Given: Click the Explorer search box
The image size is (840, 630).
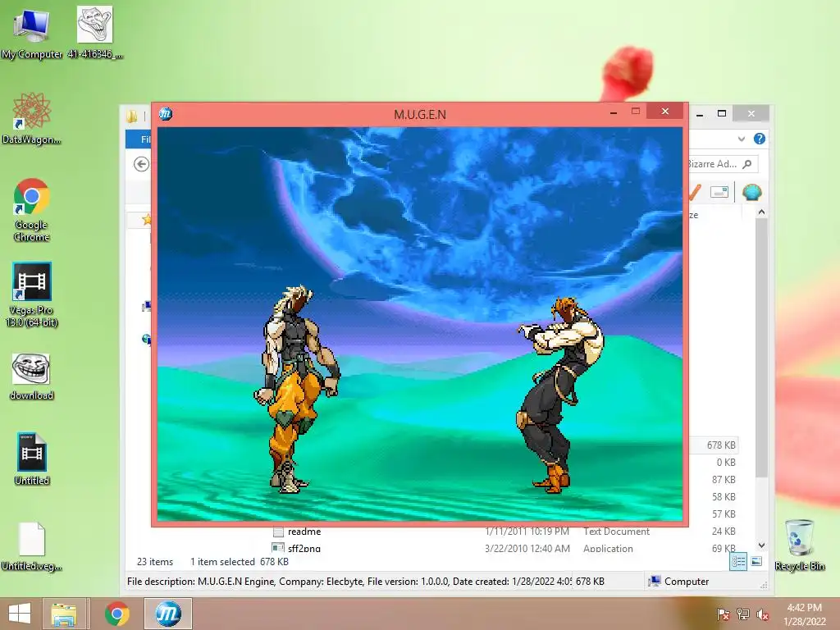Looking at the screenshot, I should 722,164.
